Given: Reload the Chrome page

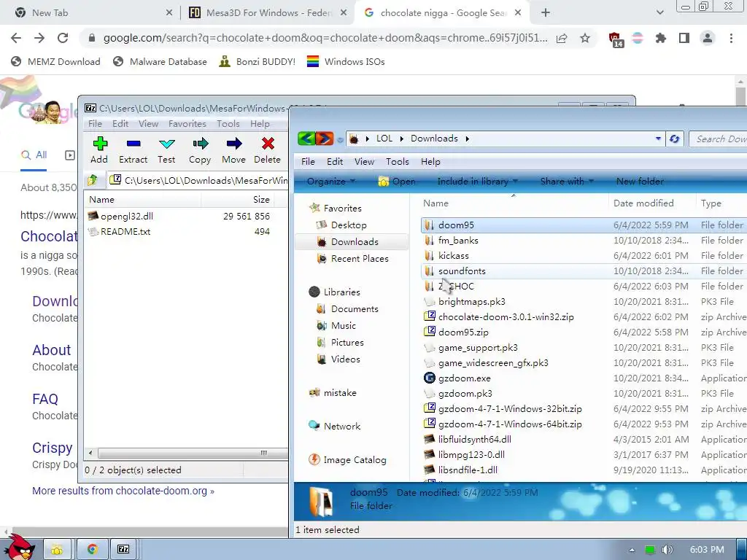Looking at the screenshot, I should (63, 38).
